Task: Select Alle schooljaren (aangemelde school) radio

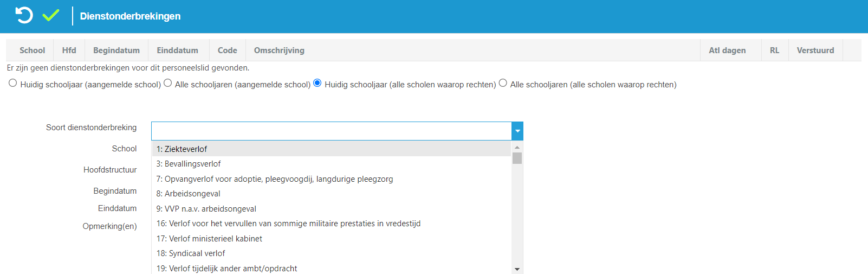Action: pyautogui.click(x=168, y=83)
